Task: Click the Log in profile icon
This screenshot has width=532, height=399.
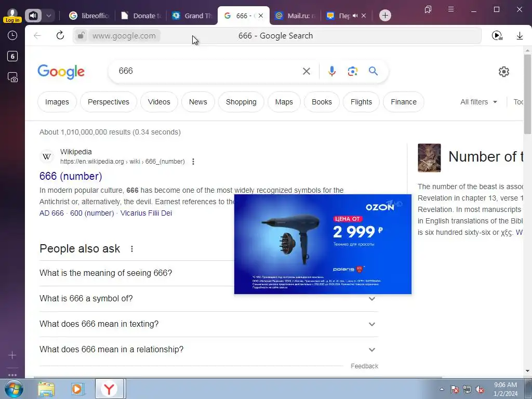Action: click(12, 16)
